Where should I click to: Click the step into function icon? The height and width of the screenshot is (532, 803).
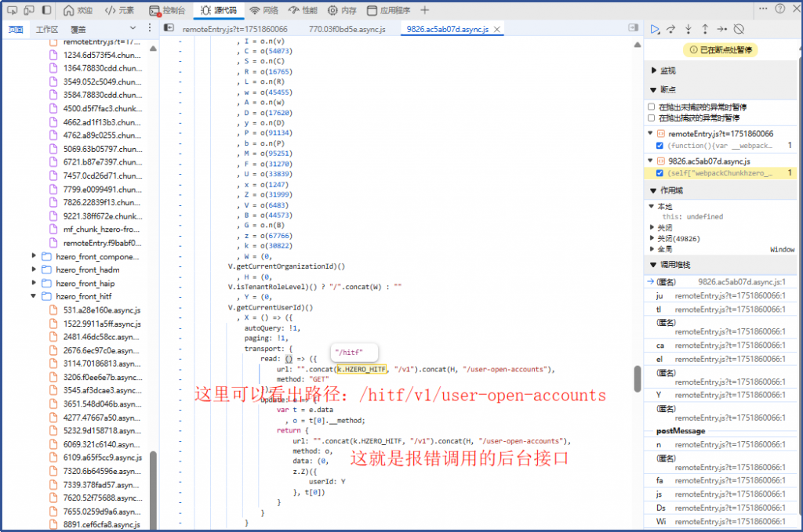pyautogui.click(x=689, y=29)
